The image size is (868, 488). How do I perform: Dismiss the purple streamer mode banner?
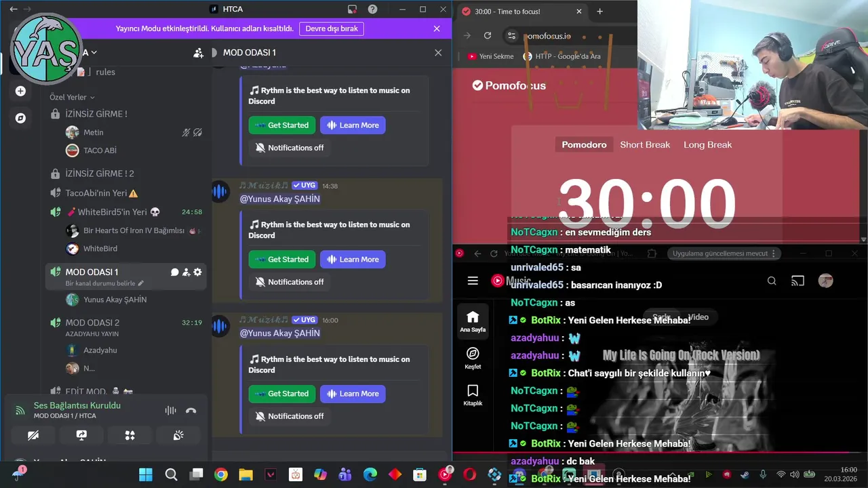[437, 28]
